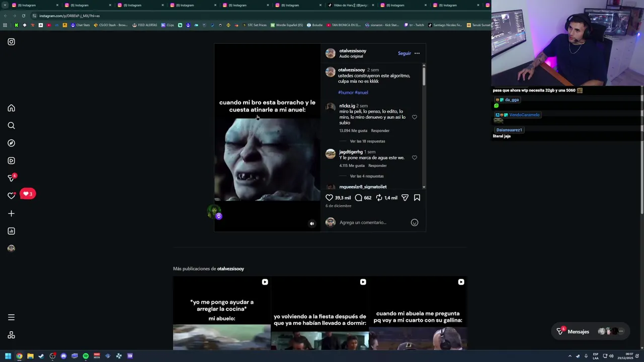
Task: Open the 'volviendo a la fiesta' reel thumbnail
Action: pos(320,313)
